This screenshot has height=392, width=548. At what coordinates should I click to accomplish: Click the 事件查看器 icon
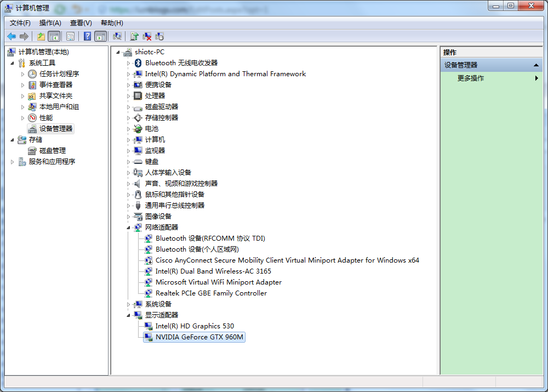tap(32, 85)
